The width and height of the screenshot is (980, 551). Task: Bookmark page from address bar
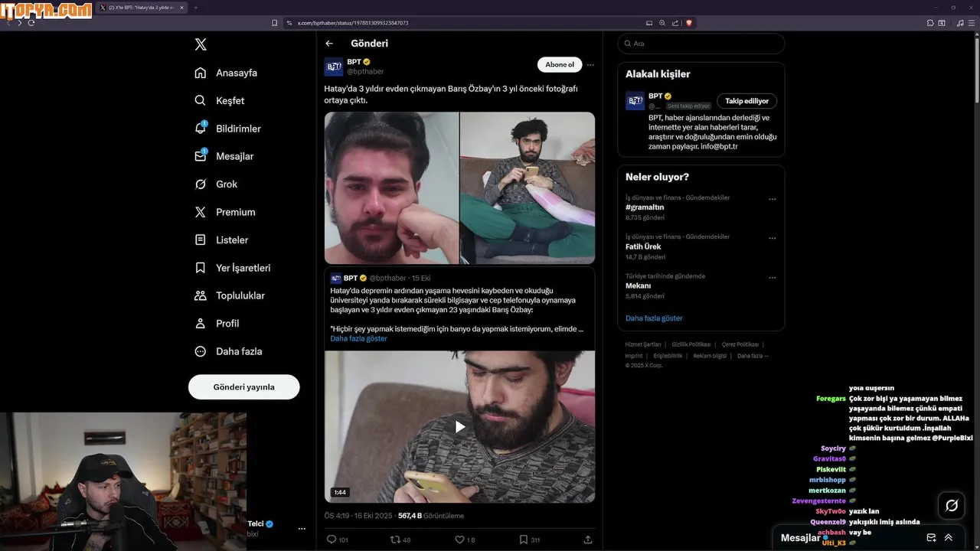[x=275, y=23]
